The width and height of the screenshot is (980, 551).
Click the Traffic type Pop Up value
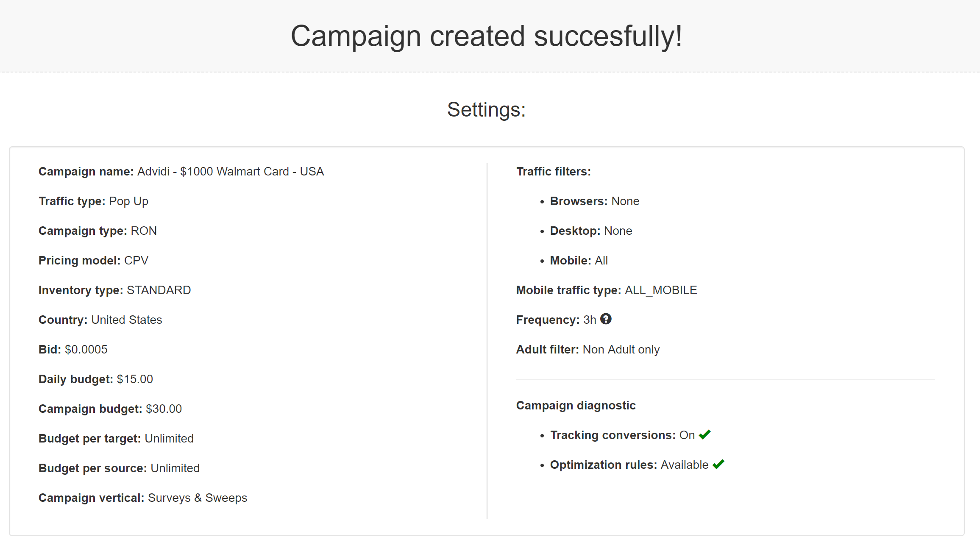[128, 201]
